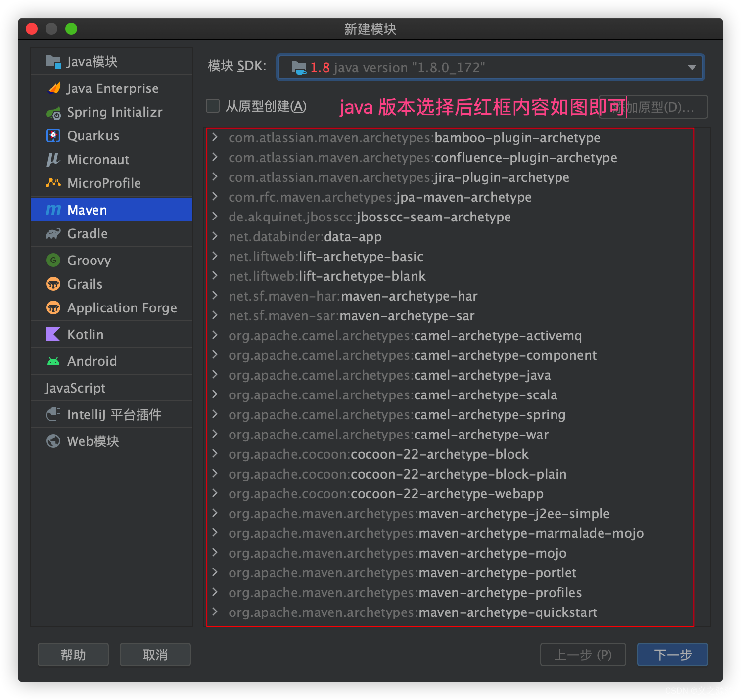Screen dimensions: 741x700
Task: Click the SDK folder icon in combo box
Action: click(299, 68)
